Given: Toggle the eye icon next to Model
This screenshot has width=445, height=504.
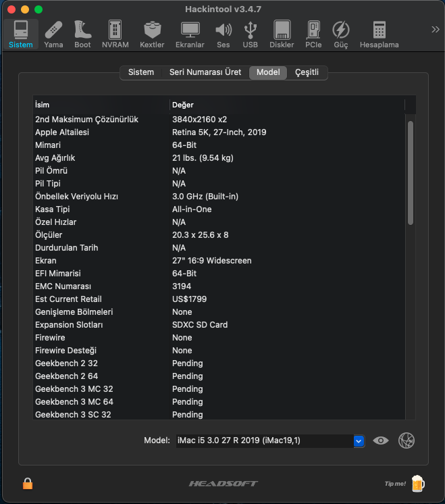Looking at the screenshot, I should coord(382,440).
